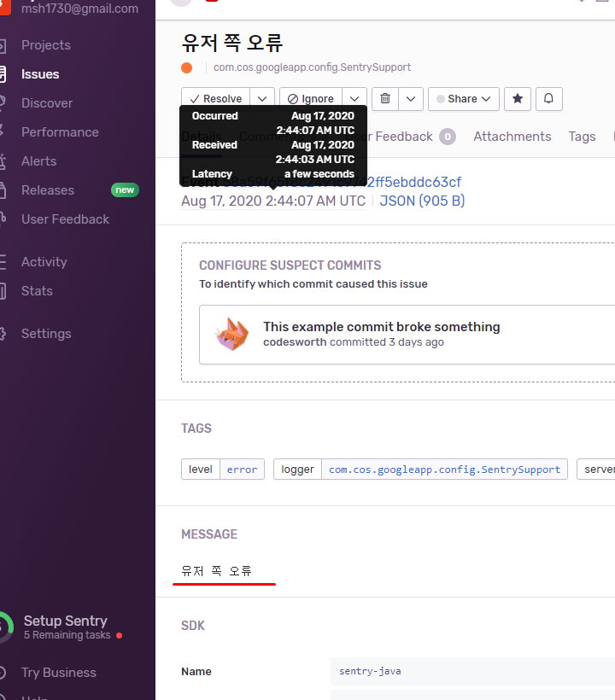Open the Share dropdown
This screenshot has width=615, height=700.
click(x=464, y=99)
